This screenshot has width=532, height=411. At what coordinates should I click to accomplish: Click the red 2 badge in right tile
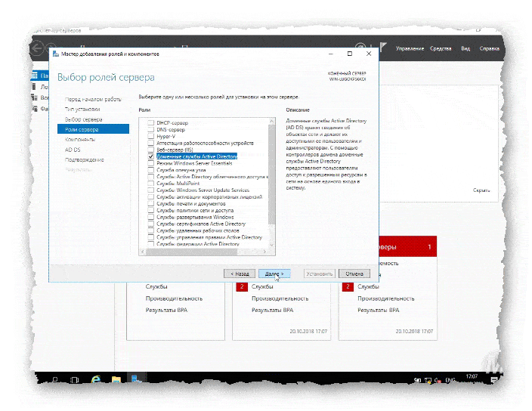(x=348, y=286)
